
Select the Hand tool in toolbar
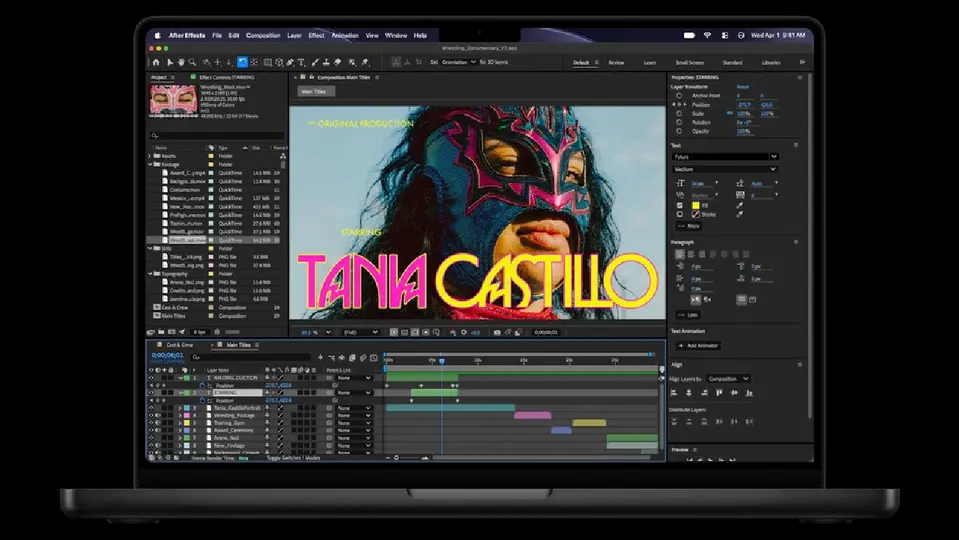point(181,62)
